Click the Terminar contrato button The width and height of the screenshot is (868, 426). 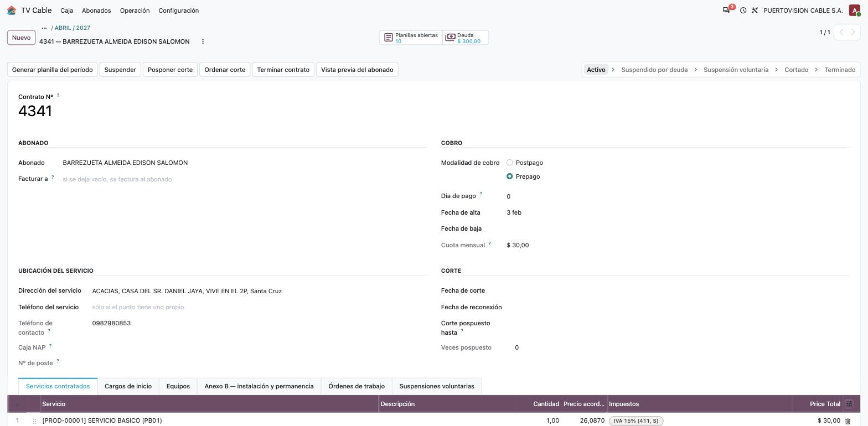283,70
